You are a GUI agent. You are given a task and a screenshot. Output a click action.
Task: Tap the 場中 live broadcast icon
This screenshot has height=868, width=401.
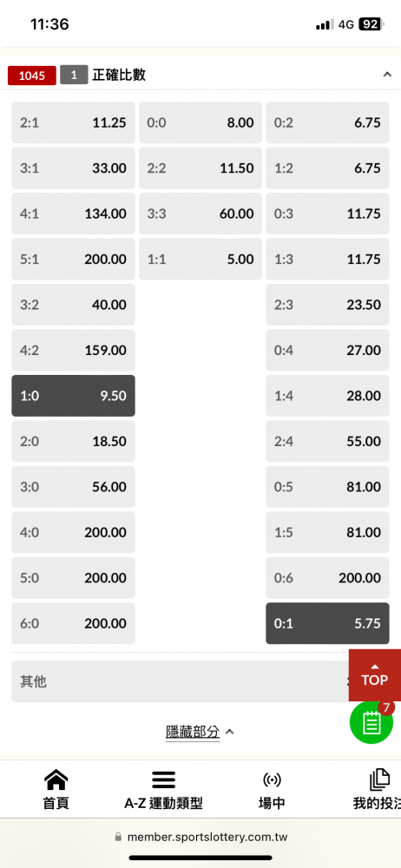pyautogui.click(x=272, y=780)
